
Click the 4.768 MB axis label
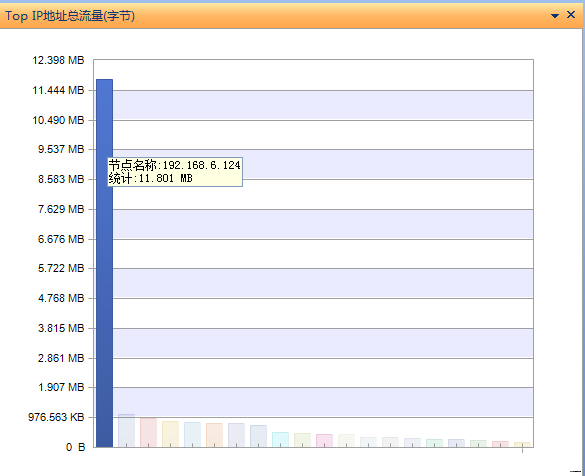[x=61, y=298]
